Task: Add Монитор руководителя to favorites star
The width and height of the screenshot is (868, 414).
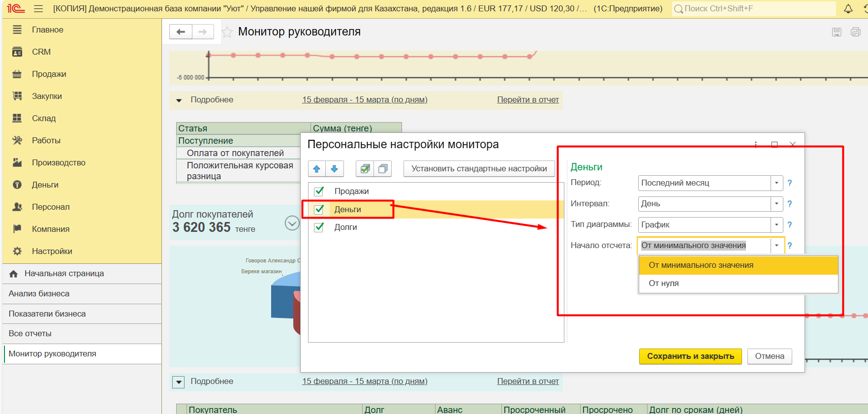Action: pos(227,32)
